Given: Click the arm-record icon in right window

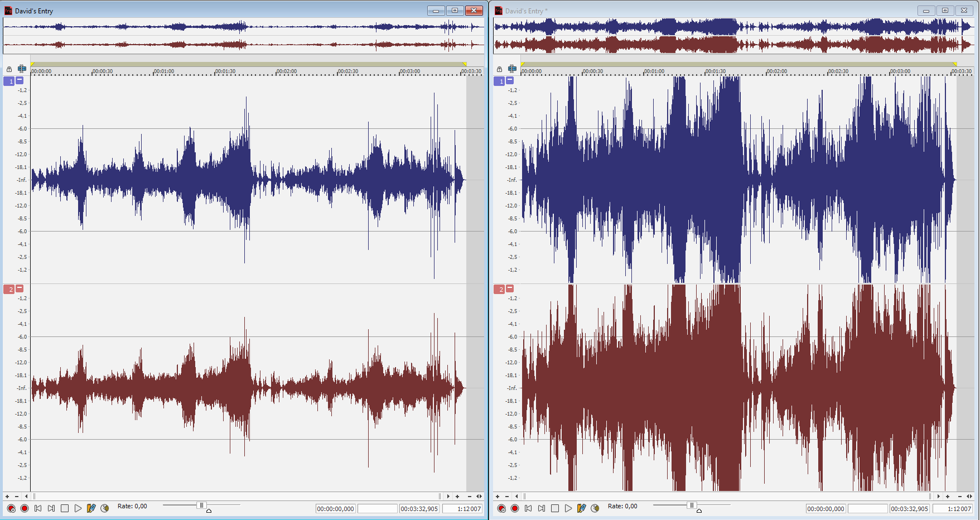Looking at the screenshot, I should [501, 508].
